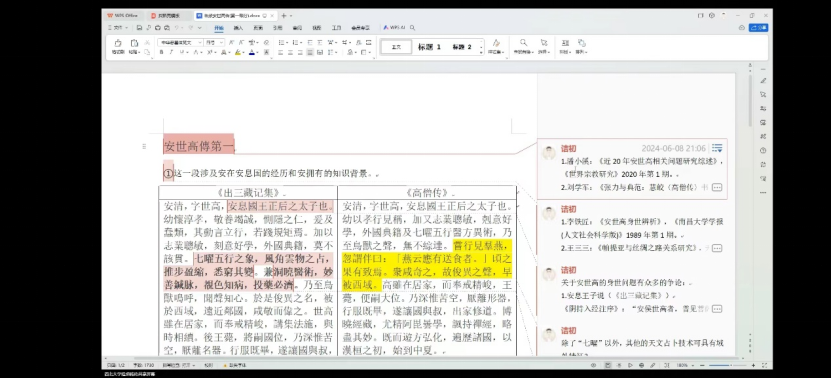831x378 pixels.
Task: Click the yellow text highlight color button
Action: [238, 52]
